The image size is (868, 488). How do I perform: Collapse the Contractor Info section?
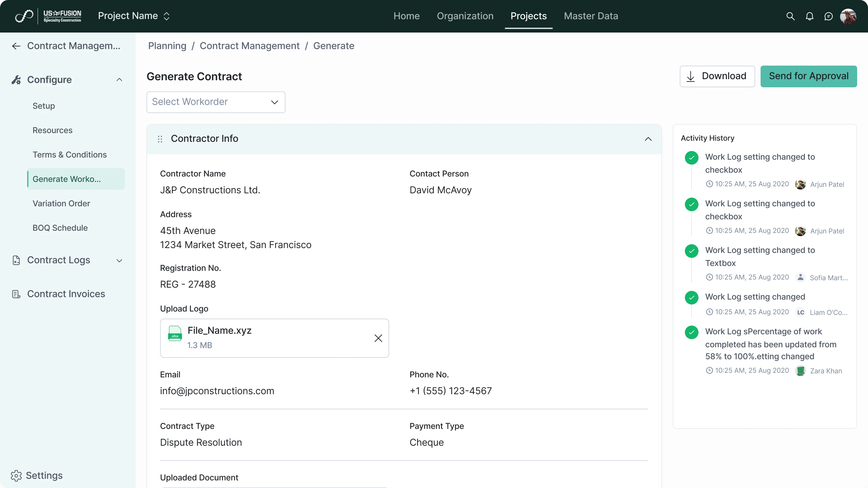click(648, 139)
